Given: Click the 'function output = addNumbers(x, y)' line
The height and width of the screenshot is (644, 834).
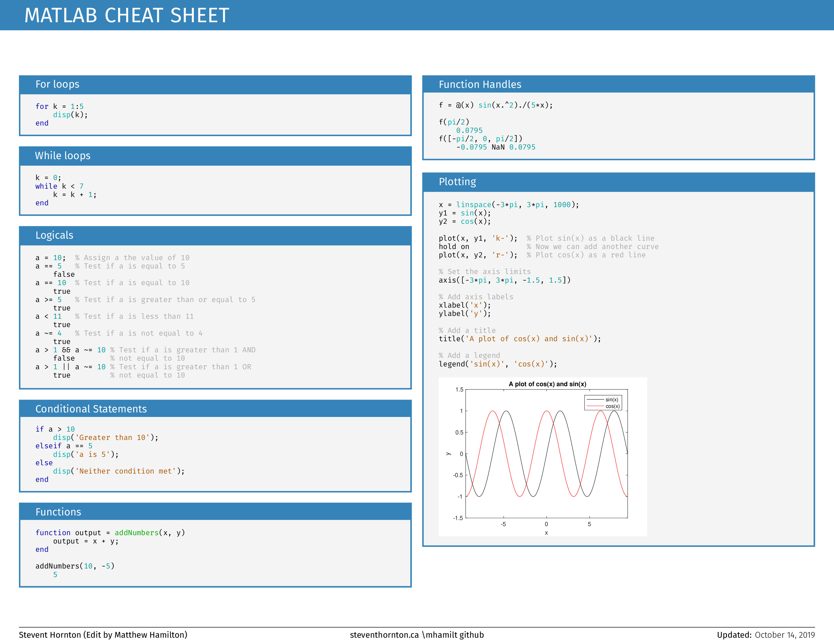Looking at the screenshot, I should pos(110,533).
